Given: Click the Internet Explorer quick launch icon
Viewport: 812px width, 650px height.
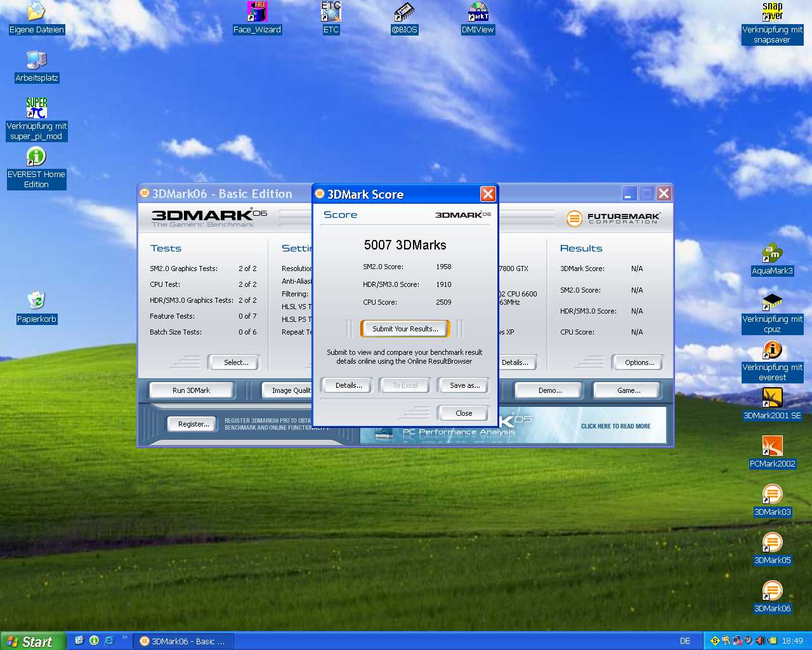Looking at the screenshot, I should click(x=108, y=640).
